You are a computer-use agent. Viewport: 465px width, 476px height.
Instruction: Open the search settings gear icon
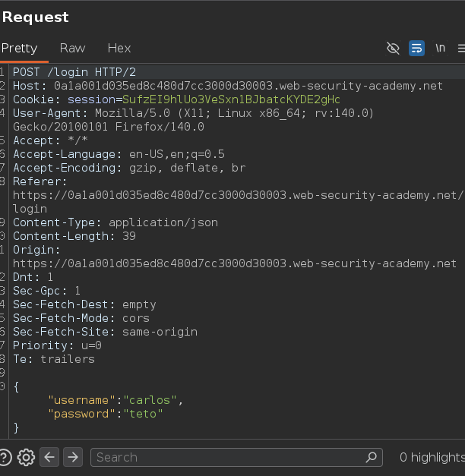pos(26,457)
